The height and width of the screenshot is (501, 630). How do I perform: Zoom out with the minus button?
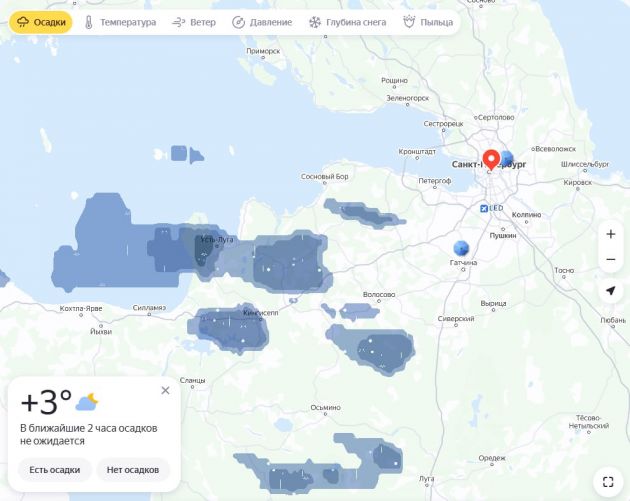611,259
